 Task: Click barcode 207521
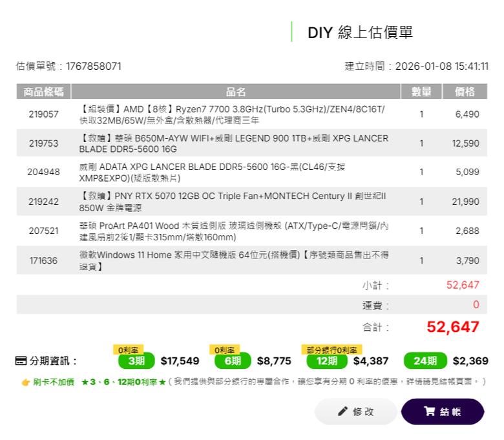pyautogui.click(x=44, y=231)
